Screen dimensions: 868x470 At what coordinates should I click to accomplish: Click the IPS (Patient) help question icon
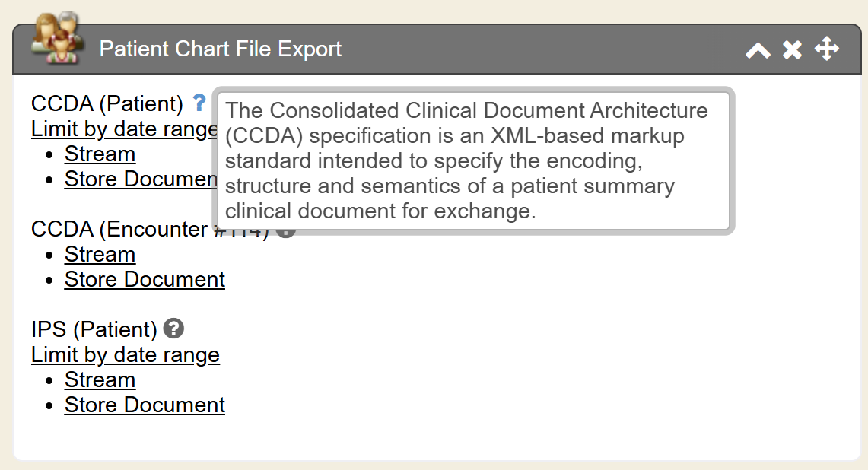click(x=174, y=329)
